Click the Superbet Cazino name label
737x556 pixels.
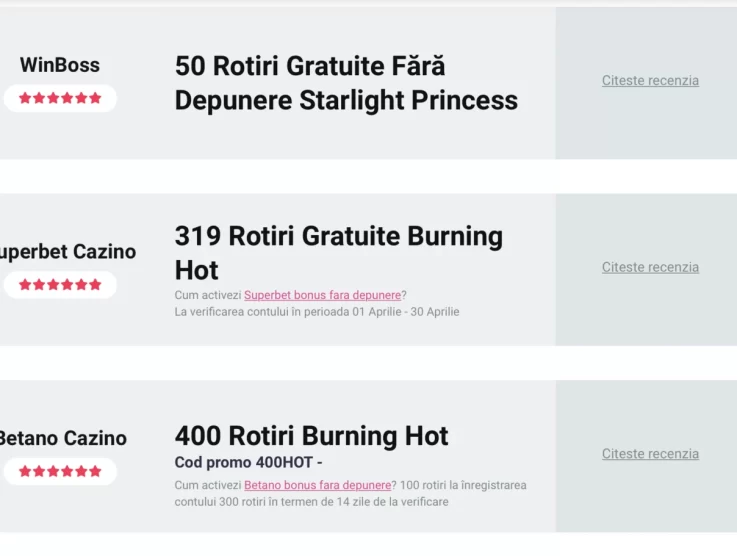pyautogui.click(x=68, y=252)
